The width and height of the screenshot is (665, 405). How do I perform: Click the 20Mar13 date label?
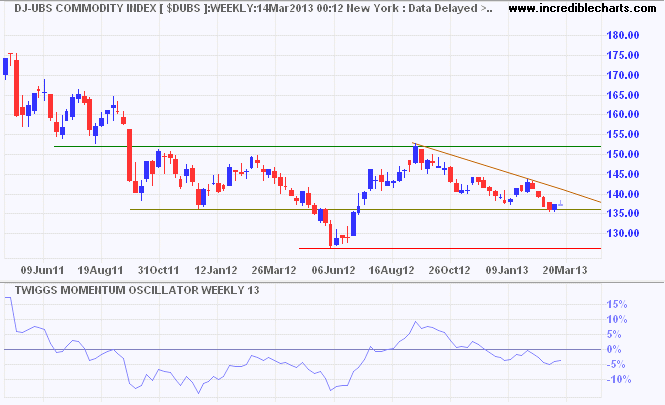[x=565, y=270]
